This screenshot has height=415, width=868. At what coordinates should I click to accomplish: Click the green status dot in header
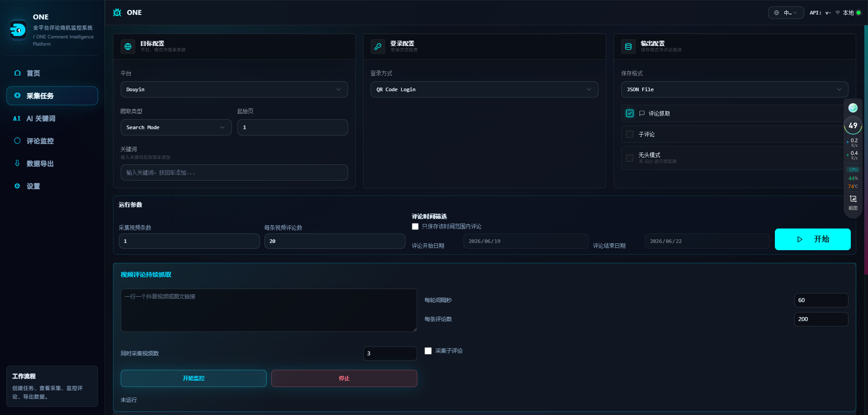[x=859, y=13]
